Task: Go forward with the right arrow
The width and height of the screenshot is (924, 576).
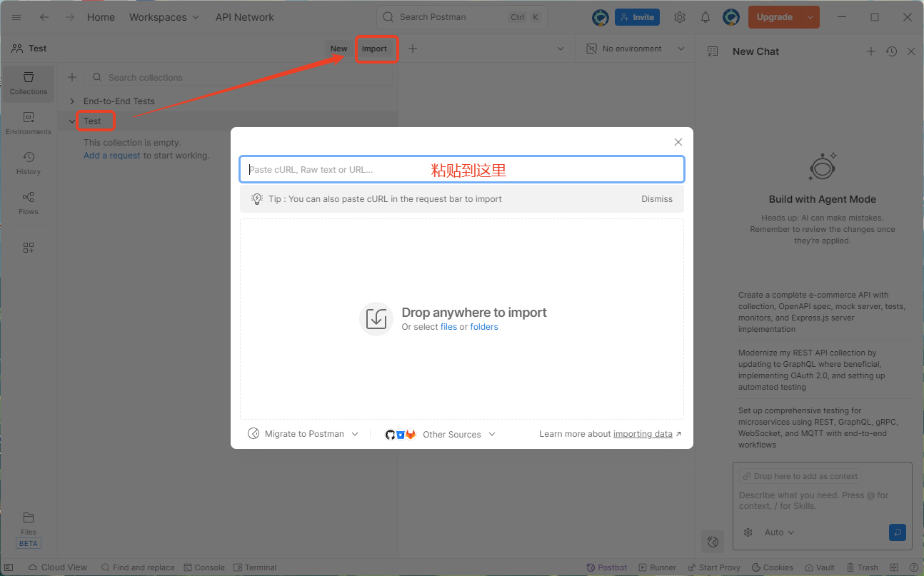Action: point(69,17)
